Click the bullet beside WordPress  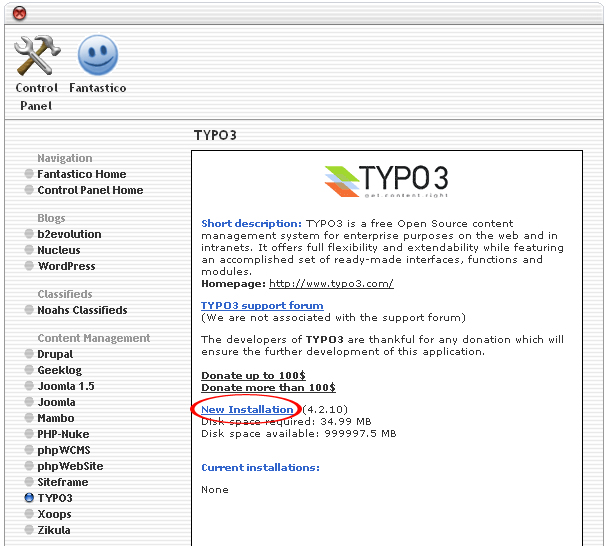click(29, 266)
